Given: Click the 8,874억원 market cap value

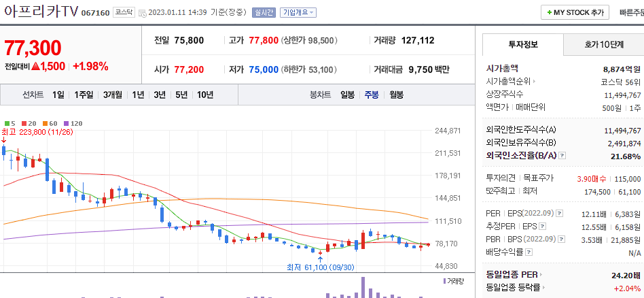Looking at the screenshot, I should click(622, 69).
